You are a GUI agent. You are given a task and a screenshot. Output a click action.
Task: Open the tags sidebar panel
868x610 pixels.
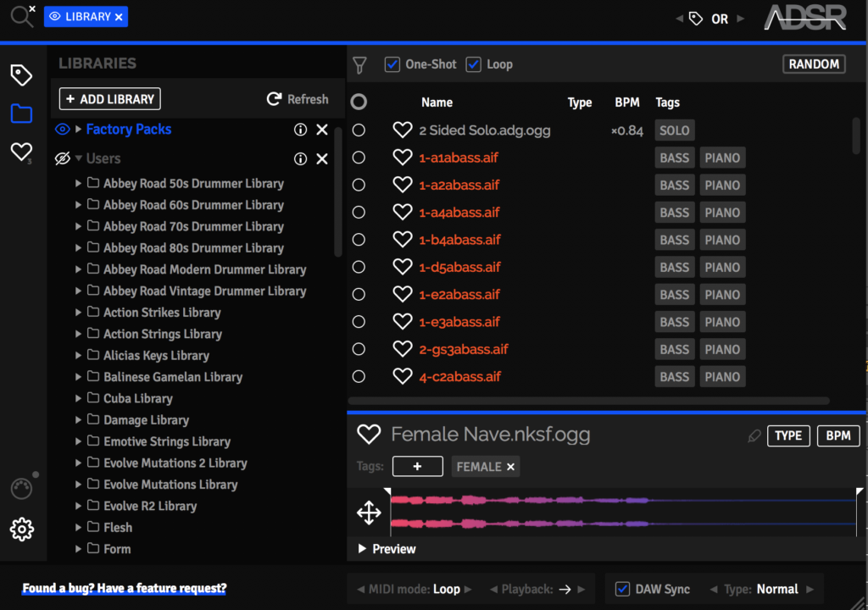coord(21,75)
